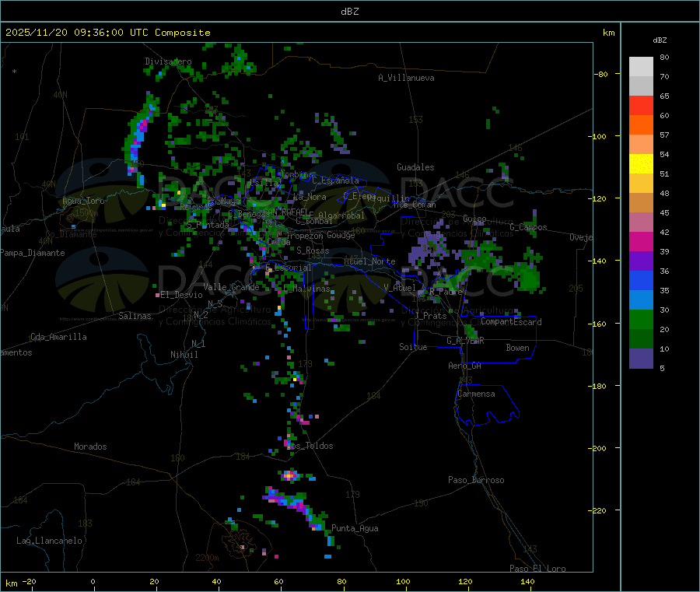Click the 140 km horizontal axis tick
The width and height of the screenshot is (700, 592).
527,581
